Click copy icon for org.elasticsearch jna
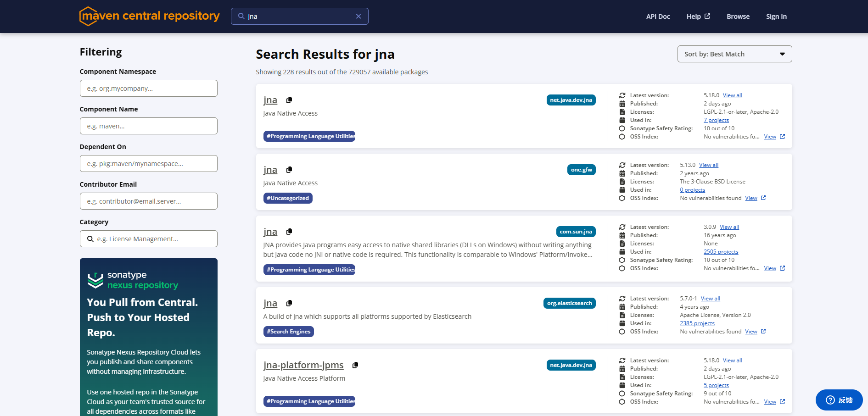This screenshot has height=416, width=868. [x=289, y=303]
